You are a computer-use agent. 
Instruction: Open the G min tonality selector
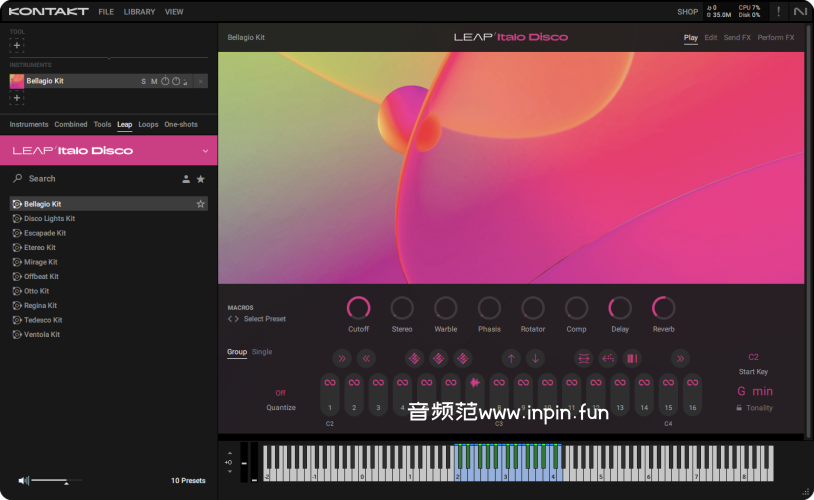755,391
